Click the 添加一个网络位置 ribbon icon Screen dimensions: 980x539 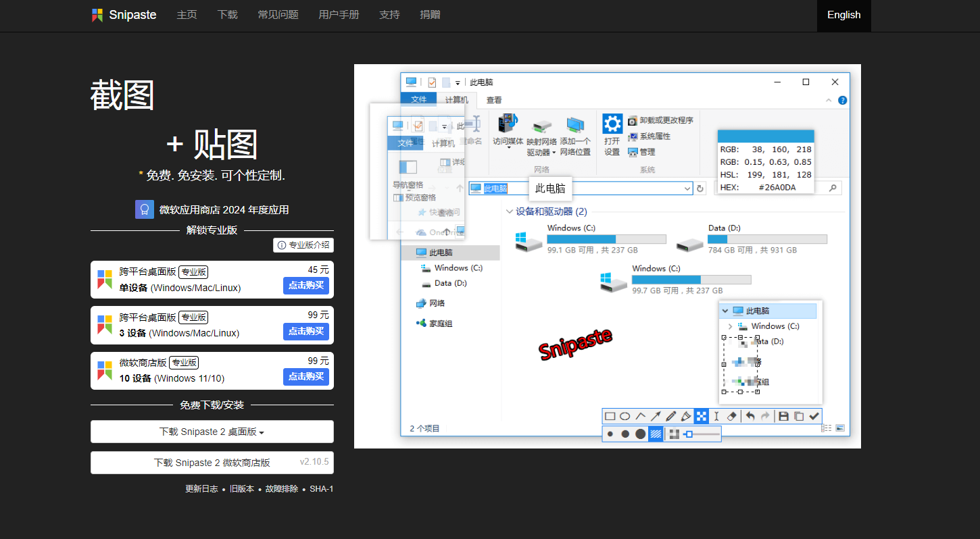[575, 124]
